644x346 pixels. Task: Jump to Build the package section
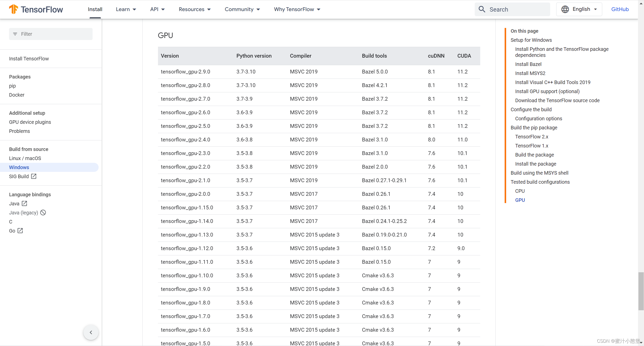535,155
